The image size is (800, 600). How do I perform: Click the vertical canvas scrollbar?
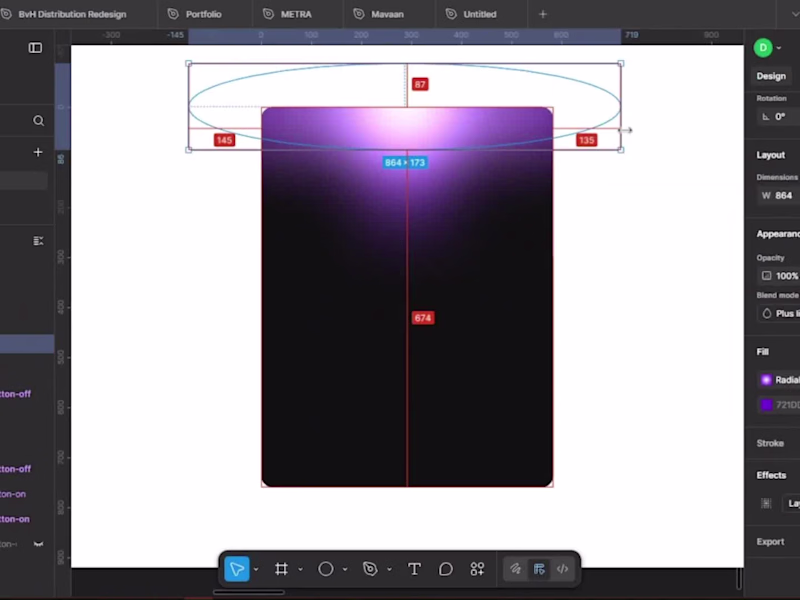click(x=739, y=578)
